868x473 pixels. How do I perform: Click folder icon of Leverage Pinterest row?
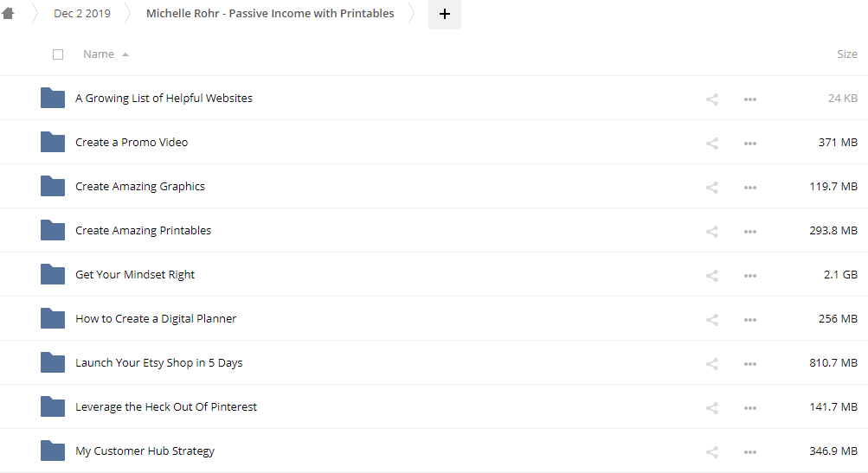point(53,406)
